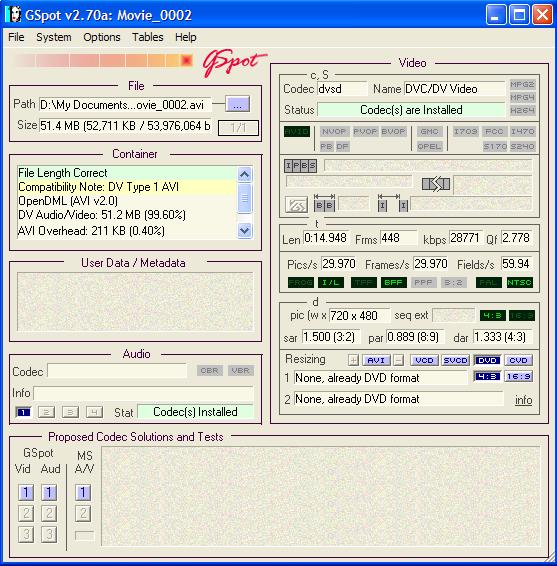Click the green 4:3 aspect indicator in pic row
The height and width of the screenshot is (566, 557).
tap(492, 315)
